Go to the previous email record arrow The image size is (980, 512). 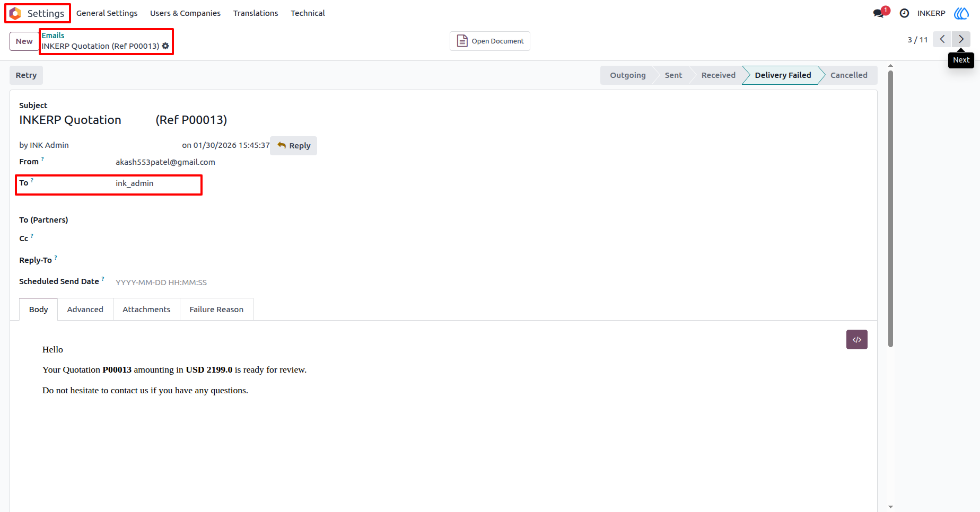(x=942, y=39)
